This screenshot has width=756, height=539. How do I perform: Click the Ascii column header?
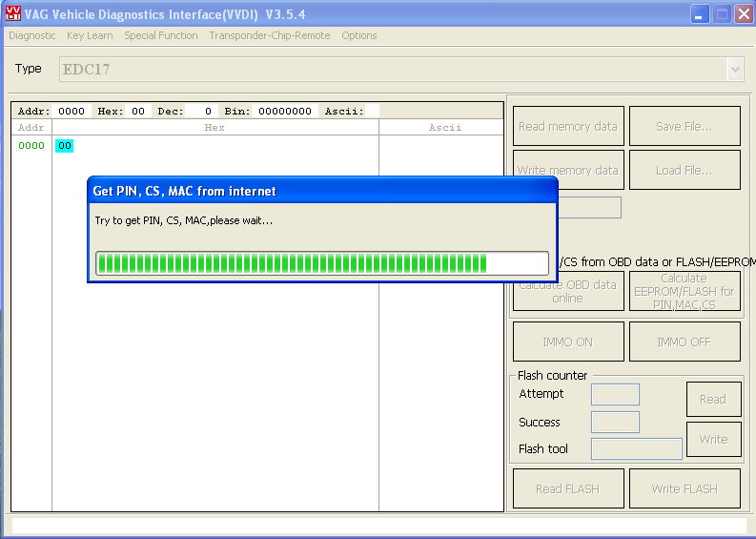tap(441, 128)
